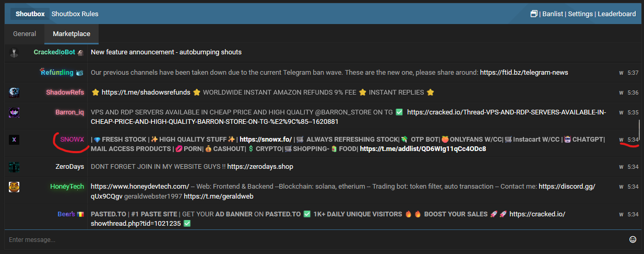Click the autobumping shouts announcement text
The width and height of the screenshot is (644, 254).
(x=166, y=52)
